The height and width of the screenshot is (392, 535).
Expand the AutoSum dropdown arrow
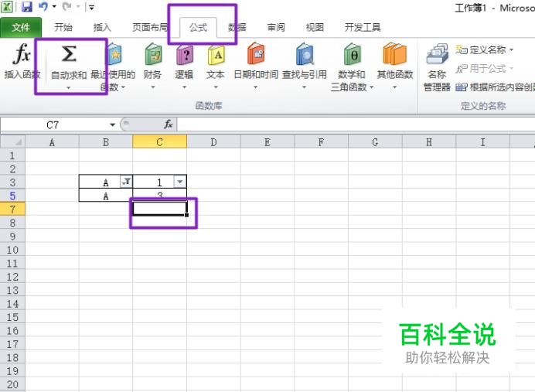[x=69, y=88]
